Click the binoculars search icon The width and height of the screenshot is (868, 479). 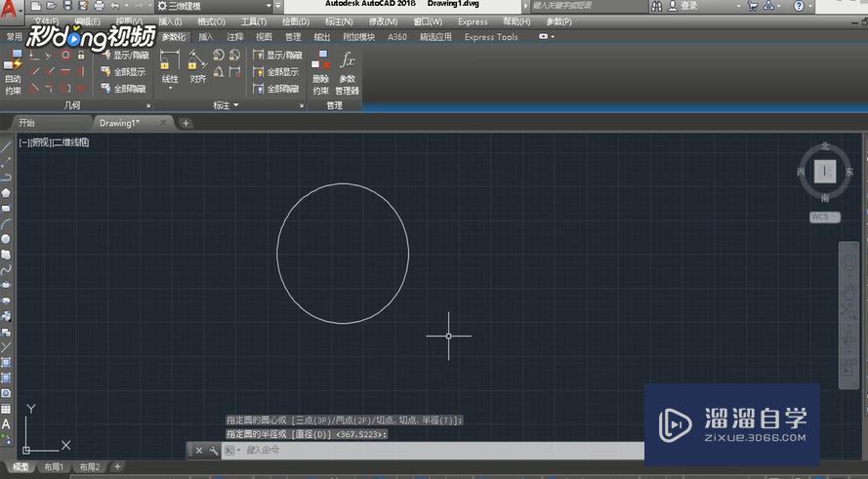pyautogui.click(x=656, y=6)
